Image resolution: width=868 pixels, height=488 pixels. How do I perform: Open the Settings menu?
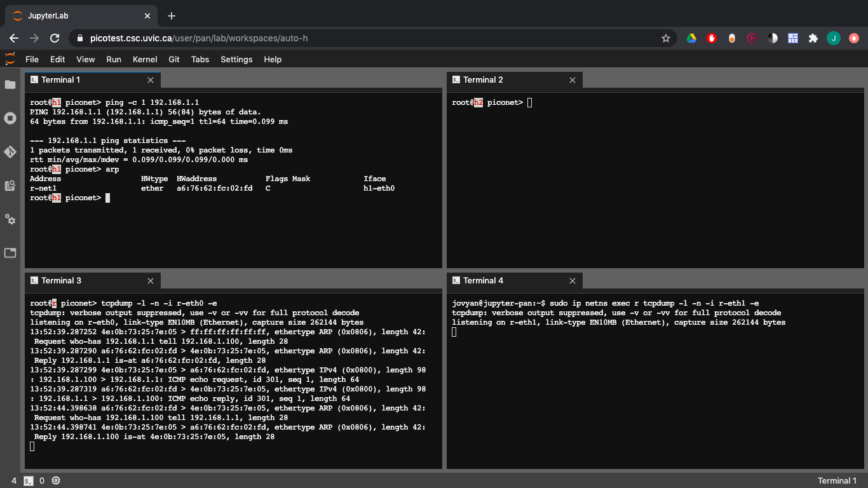coord(236,59)
